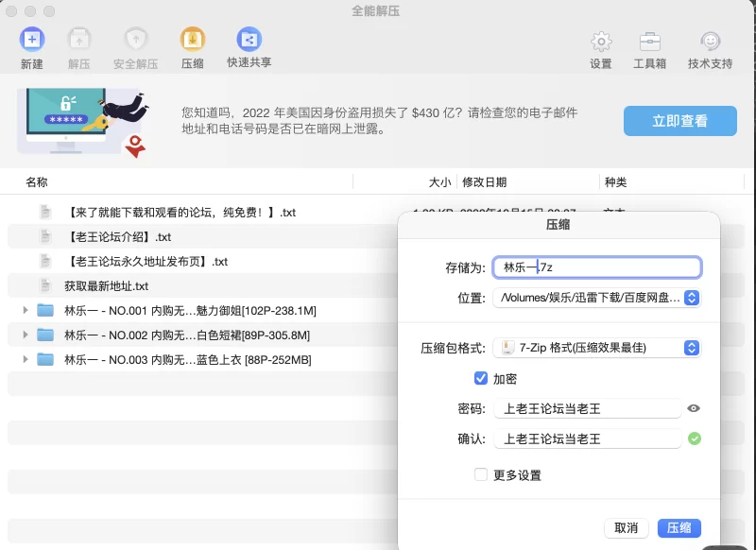Open the 工具箱 toolbox icon
The image size is (756, 550).
649,42
